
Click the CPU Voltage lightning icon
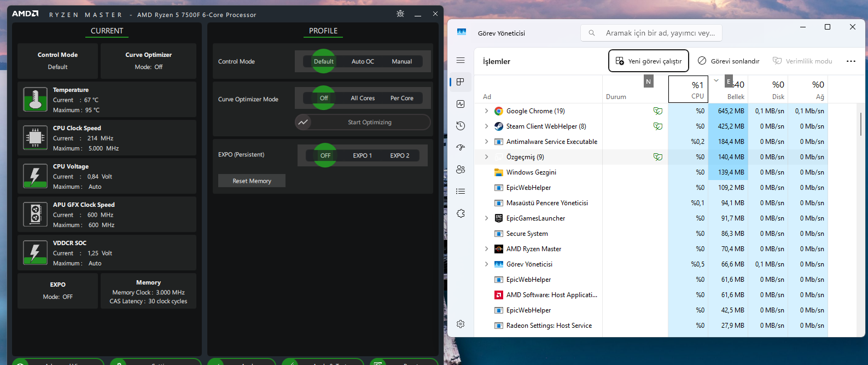tap(35, 176)
